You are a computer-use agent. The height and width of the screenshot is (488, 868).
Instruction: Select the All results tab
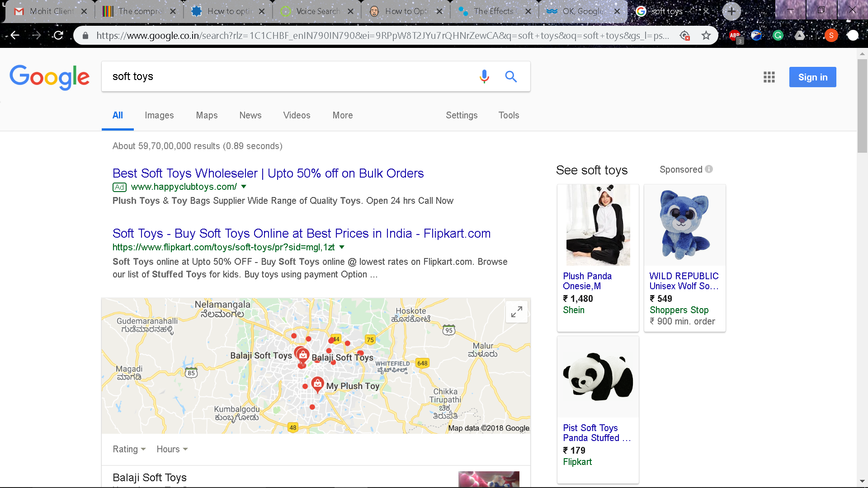pos(118,115)
